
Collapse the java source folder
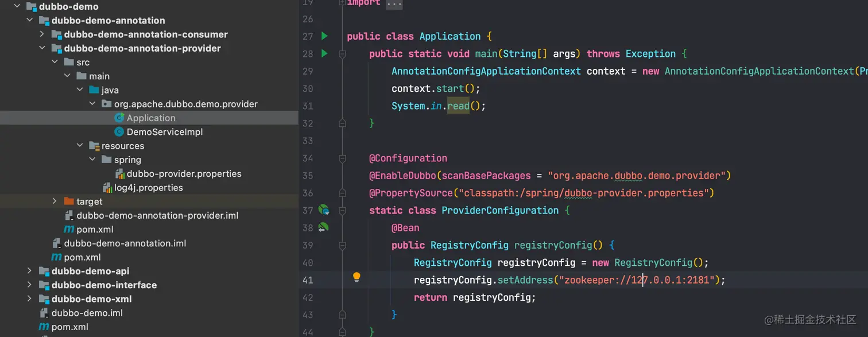79,90
